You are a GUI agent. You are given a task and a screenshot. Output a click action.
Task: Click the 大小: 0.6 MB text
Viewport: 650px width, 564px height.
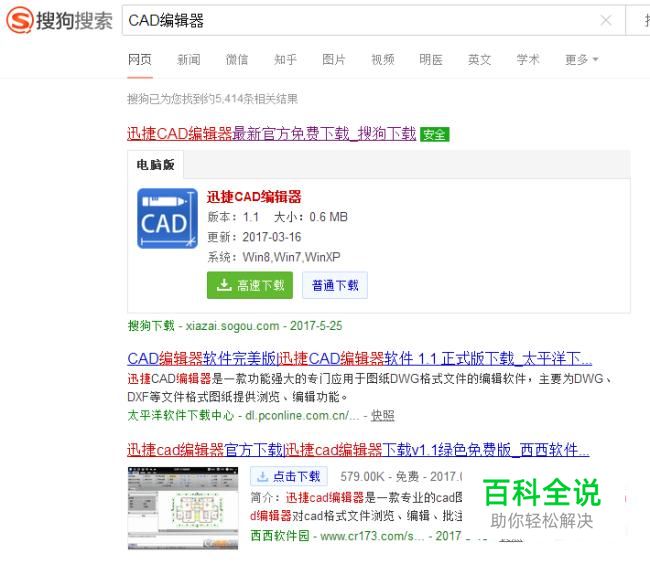311,217
